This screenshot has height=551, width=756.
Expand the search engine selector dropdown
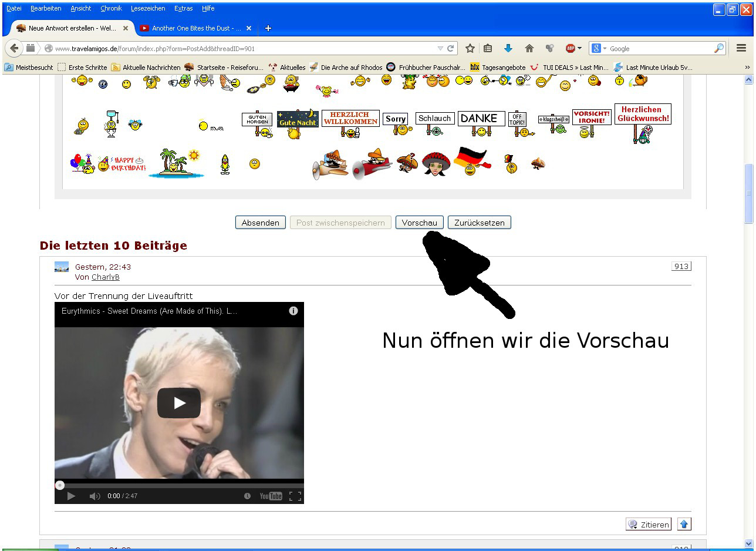point(605,49)
